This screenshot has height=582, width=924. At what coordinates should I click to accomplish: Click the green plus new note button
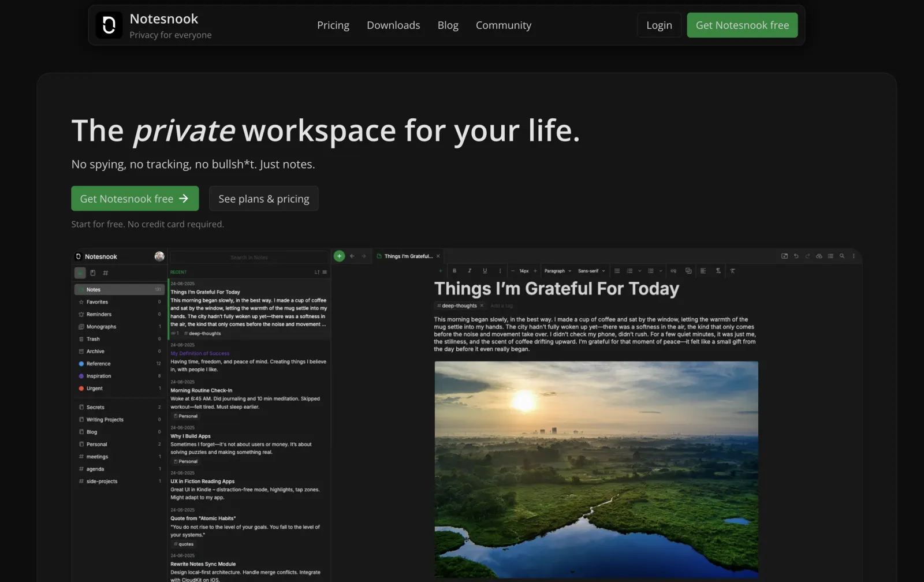pyautogui.click(x=340, y=256)
